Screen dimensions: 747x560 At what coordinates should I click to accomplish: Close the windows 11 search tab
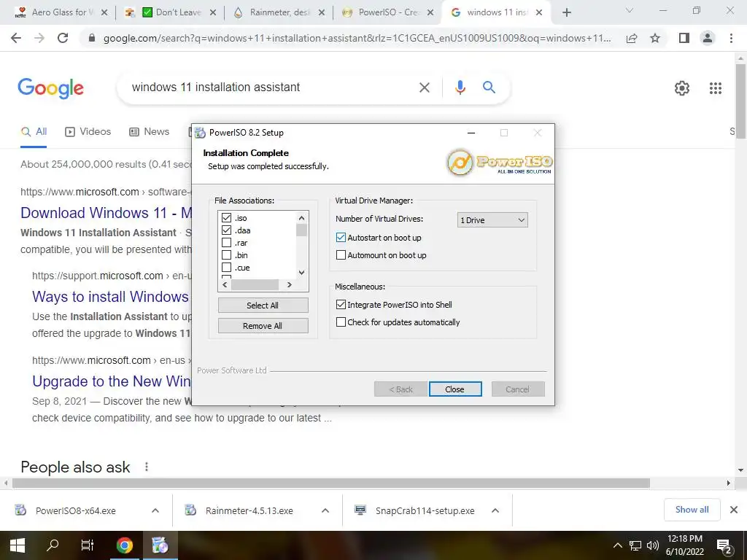(539, 12)
